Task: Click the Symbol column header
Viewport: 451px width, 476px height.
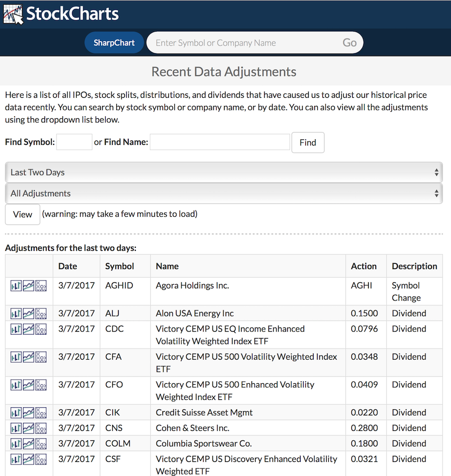Action: coord(120,266)
